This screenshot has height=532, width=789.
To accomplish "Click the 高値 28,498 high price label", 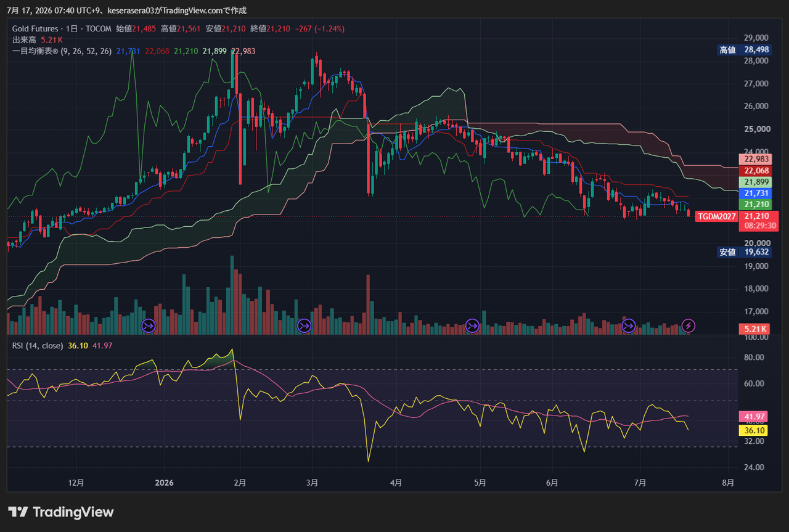I will point(745,50).
